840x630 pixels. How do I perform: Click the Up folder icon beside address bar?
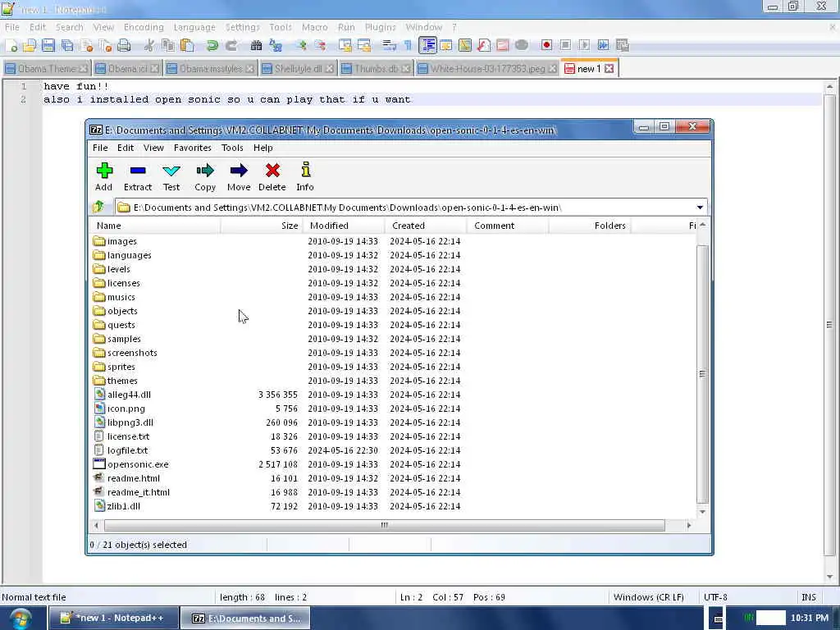(98, 207)
